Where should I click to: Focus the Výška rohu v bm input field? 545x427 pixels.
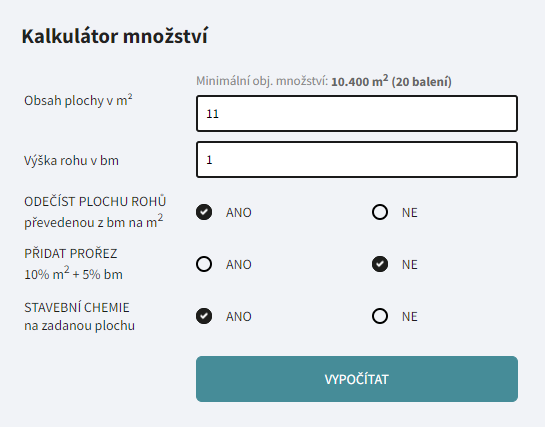click(x=357, y=159)
